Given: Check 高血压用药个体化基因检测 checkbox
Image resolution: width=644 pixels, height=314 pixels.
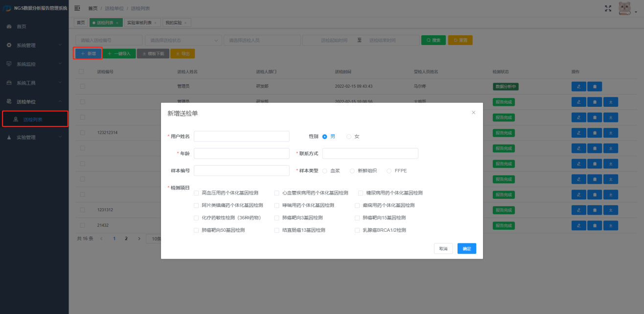Looking at the screenshot, I should pos(196,193).
